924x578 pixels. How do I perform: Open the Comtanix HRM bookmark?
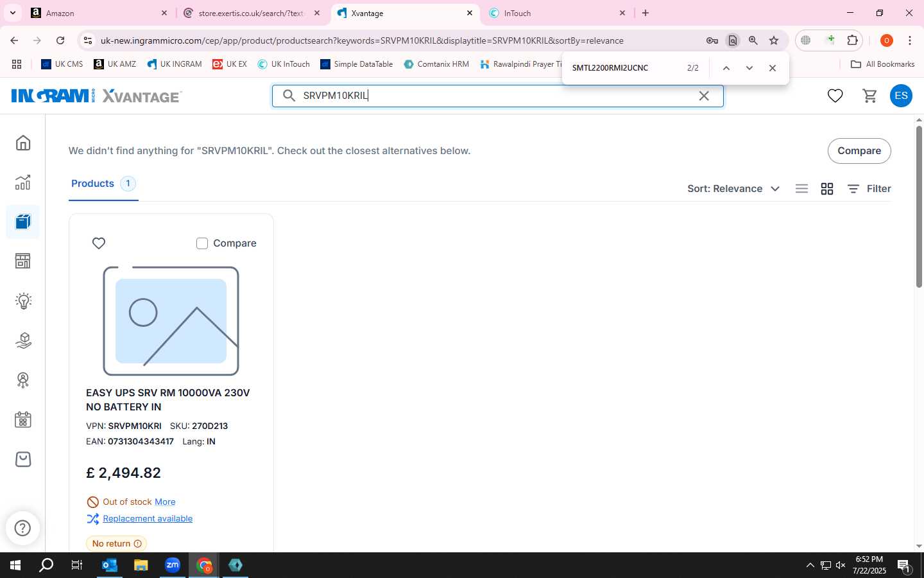pos(436,64)
